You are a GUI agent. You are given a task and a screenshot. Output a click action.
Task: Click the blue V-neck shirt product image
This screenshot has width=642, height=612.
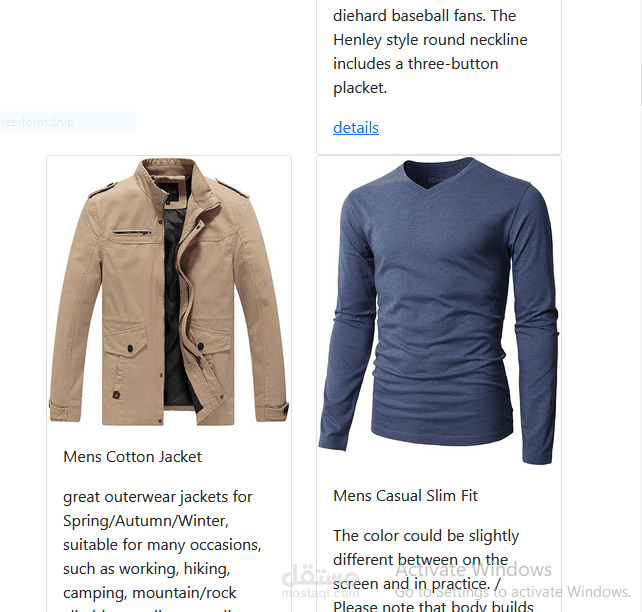[439, 310]
